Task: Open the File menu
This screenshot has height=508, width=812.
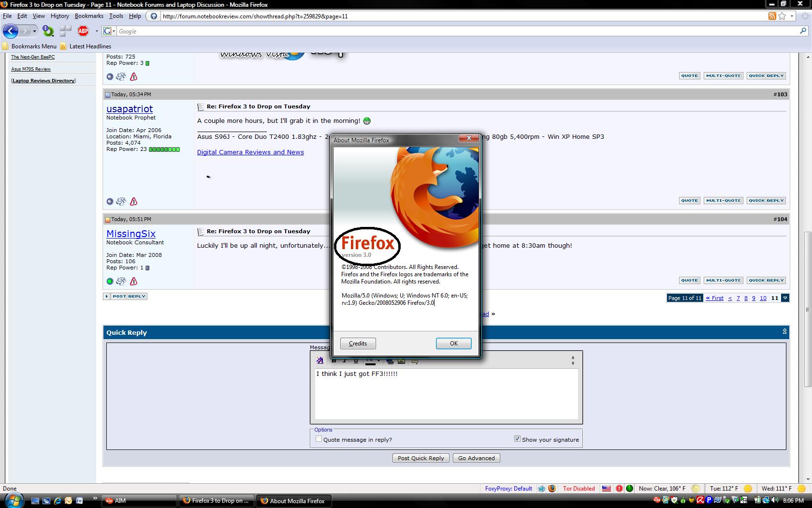Action: pos(7,16)
